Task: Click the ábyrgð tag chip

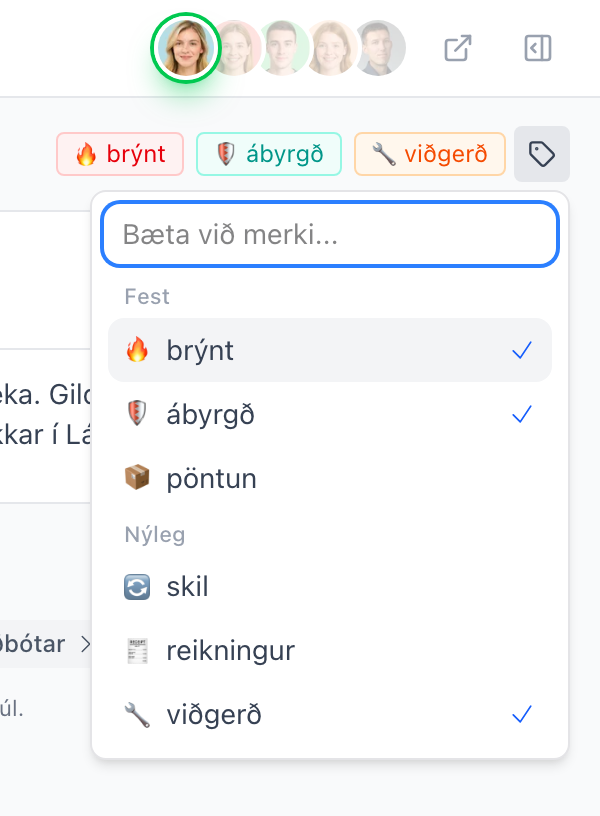Action: [x=269, y=154]
